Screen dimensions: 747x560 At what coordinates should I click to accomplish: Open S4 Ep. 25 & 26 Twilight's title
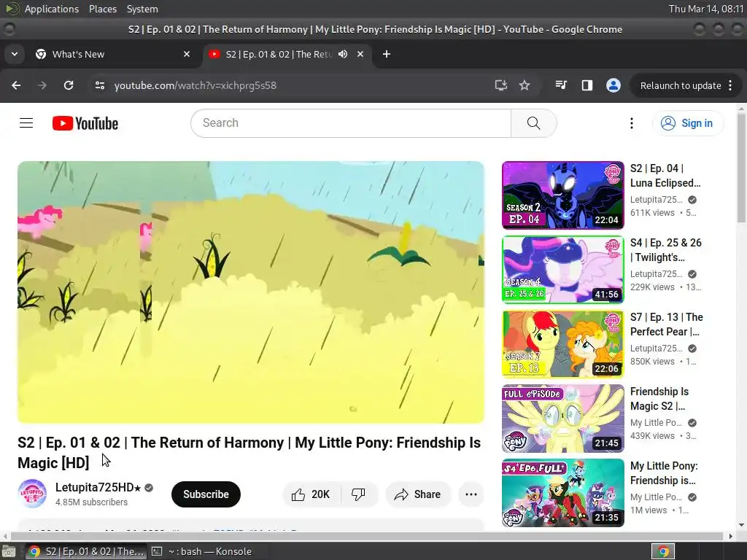coord(666,250)
